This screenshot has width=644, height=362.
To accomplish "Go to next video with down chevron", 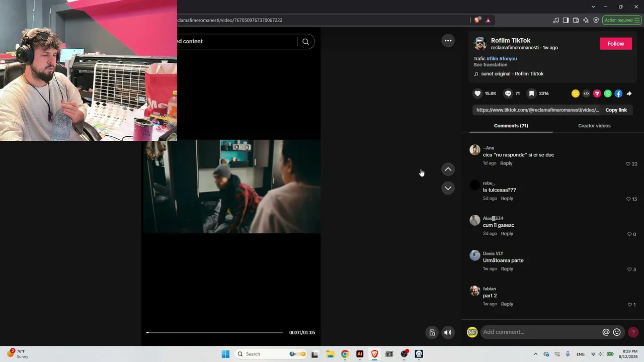I will coord(448,188).
